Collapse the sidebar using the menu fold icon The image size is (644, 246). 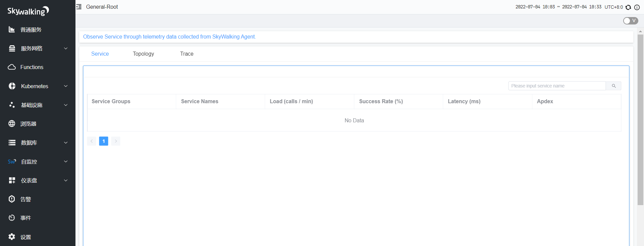click(x=79, y=7)
